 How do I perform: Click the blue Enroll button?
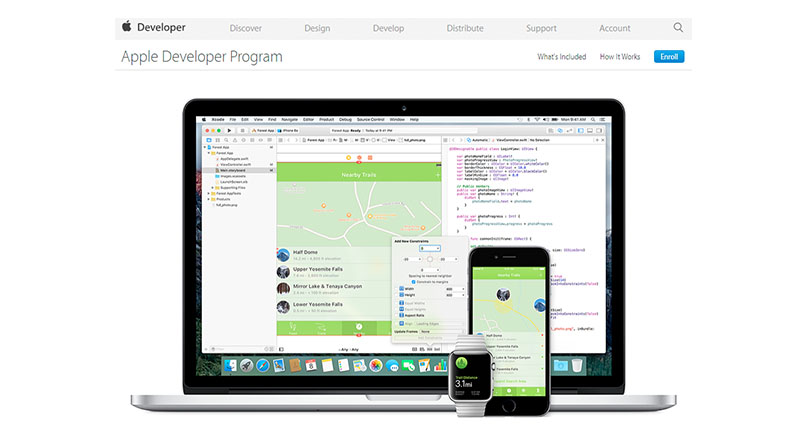[669, 57]
